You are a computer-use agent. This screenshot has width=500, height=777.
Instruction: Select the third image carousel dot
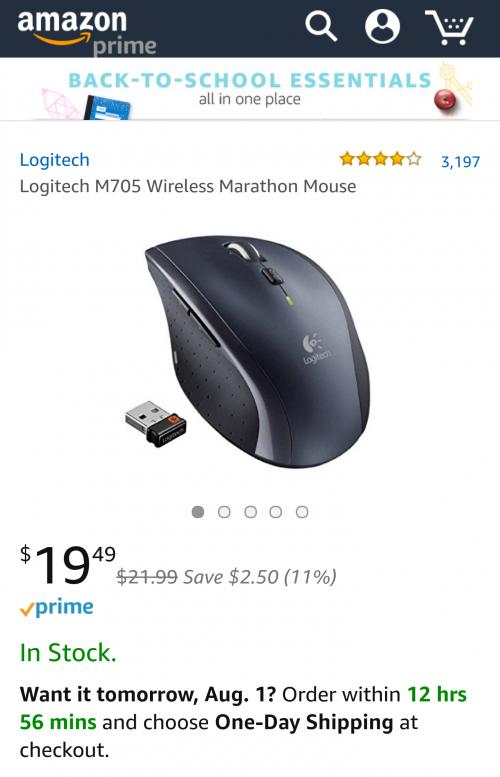tap(250, 512)
